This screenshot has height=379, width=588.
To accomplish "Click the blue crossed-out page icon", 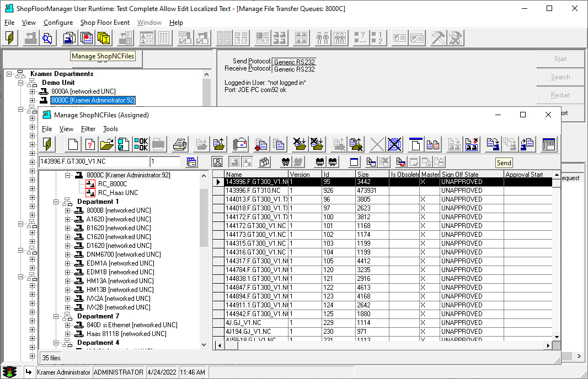I will pos(394,144).
